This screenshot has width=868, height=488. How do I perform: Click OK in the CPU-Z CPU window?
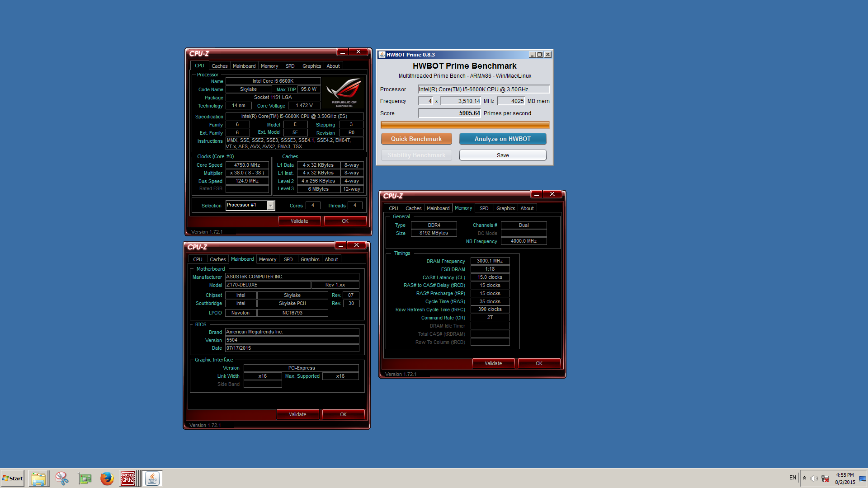pos(345,221)
